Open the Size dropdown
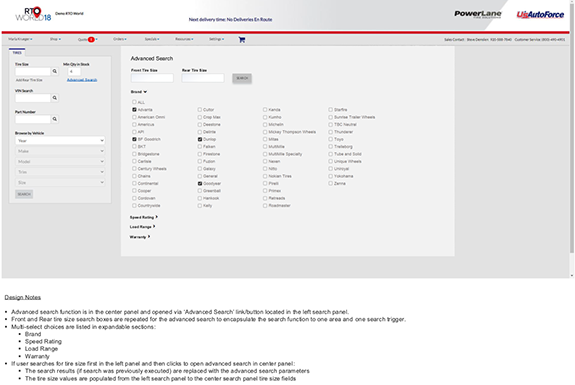Viewport: 575px width, 385px height. (x=60, y=182)
